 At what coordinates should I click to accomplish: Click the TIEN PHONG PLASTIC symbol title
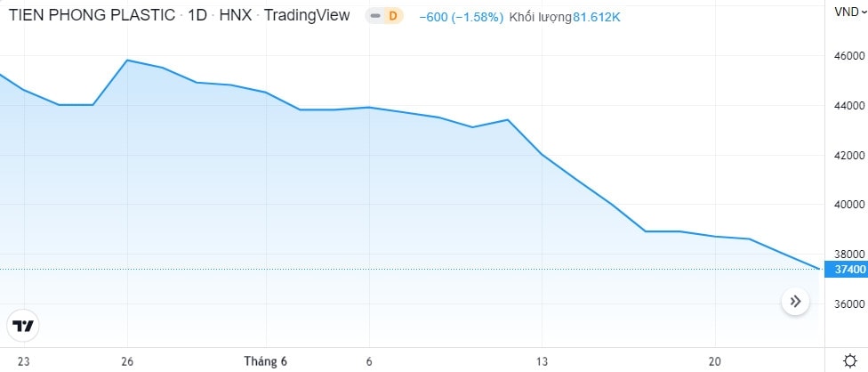tap(87, 16)
